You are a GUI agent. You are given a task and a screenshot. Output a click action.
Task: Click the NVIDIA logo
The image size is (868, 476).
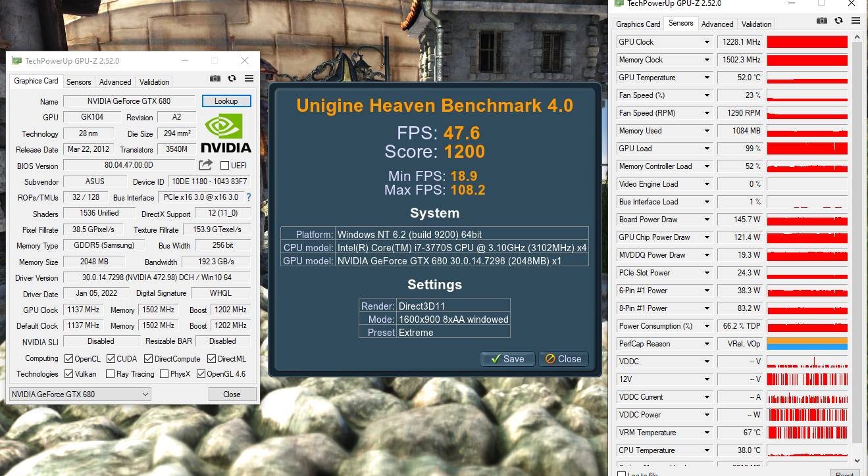[226, 133]
